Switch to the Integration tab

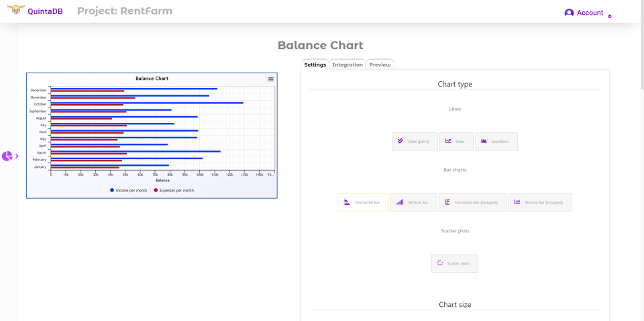coord(347,64)
